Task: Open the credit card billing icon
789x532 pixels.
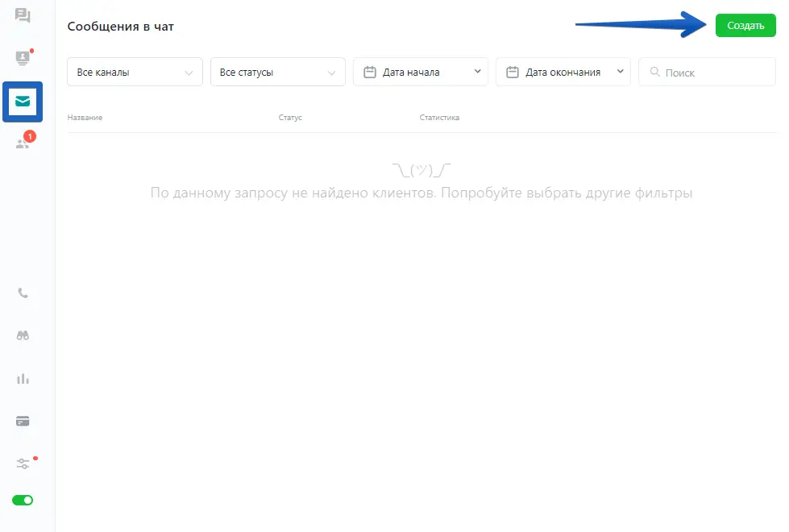Action: pyautogui.click(x=23, y=421)
